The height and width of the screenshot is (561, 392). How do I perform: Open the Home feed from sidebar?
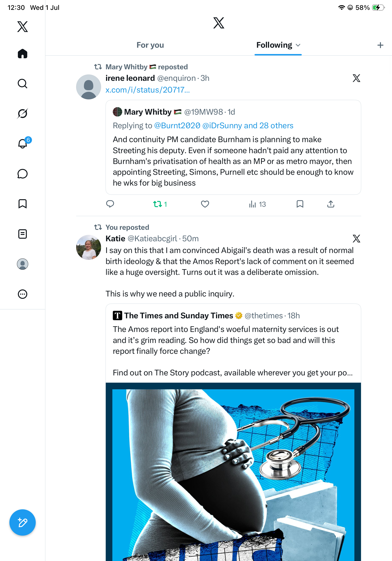23,54
